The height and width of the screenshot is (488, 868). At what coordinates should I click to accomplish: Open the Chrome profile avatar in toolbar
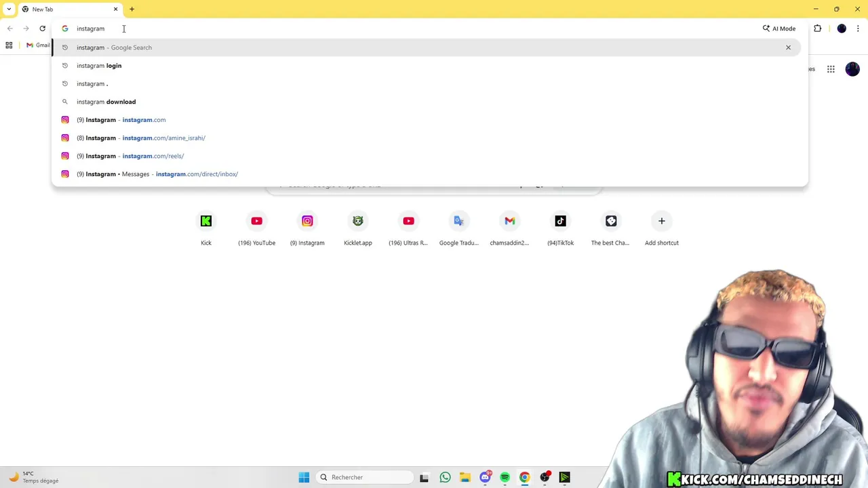pyautogui.click(x=842, y=28)
